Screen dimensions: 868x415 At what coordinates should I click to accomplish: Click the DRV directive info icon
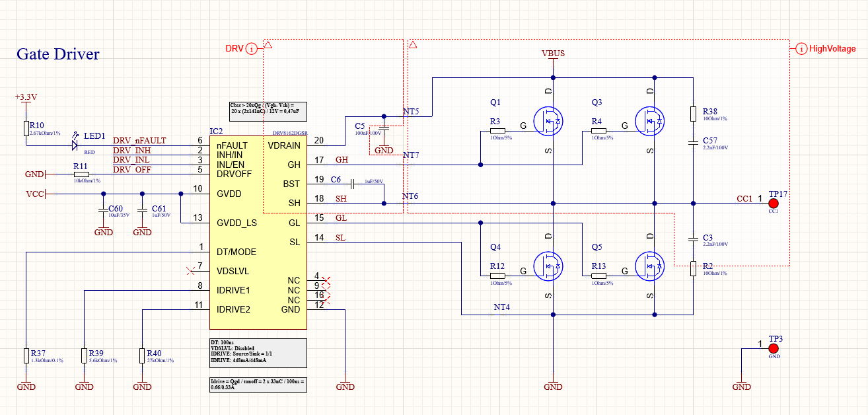[x=251, y=48]
